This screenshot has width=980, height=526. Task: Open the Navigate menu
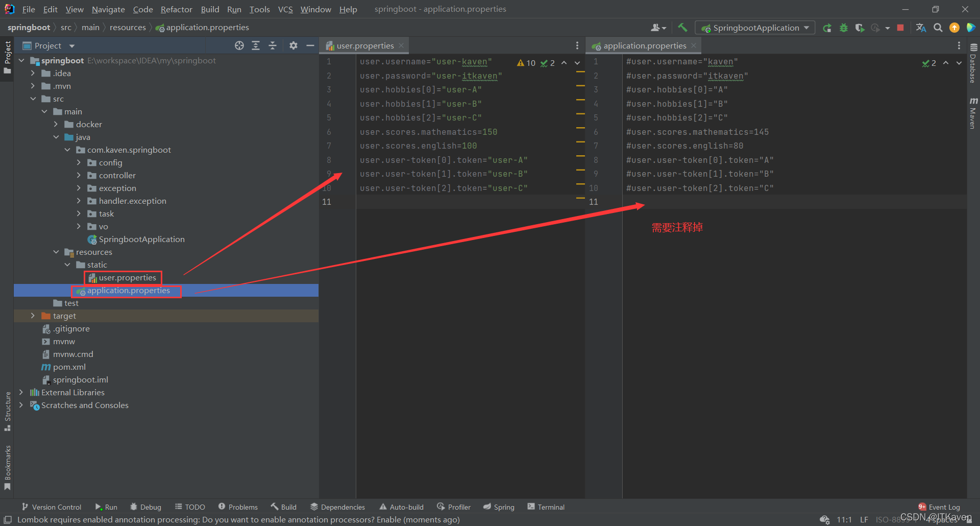tap(108, 9)
